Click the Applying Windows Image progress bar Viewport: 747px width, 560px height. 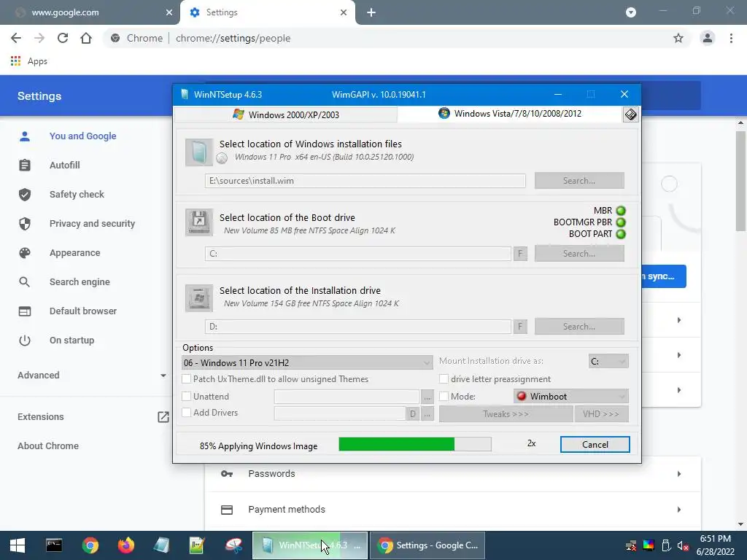(415, 444)
